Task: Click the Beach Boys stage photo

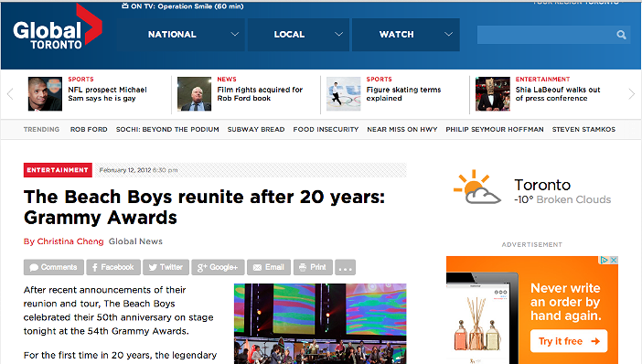Action: [x=320, y=324]
